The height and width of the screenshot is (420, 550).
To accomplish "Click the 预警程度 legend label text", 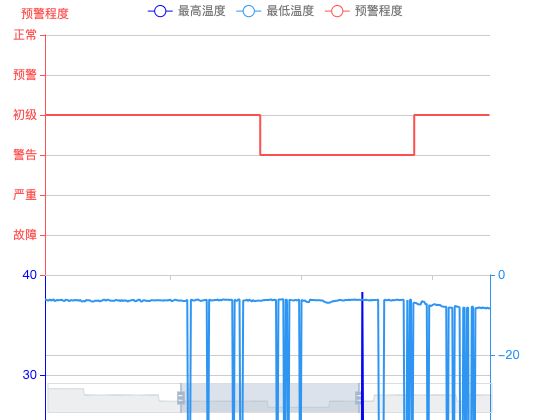I will [x=378, y=11].
